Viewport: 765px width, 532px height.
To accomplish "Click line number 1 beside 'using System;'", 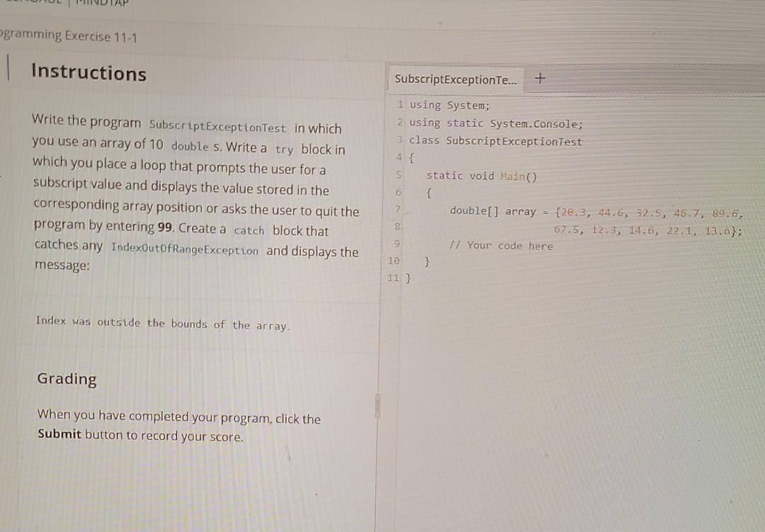I will pos(400,105).
